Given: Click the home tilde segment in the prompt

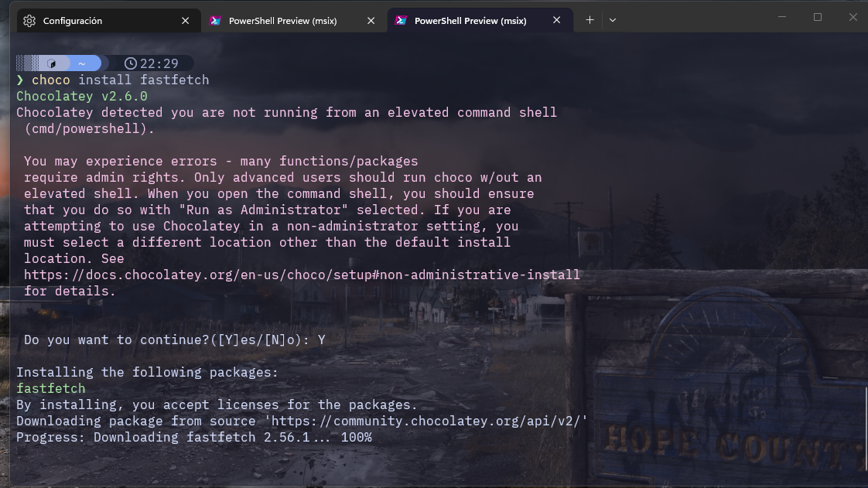Looking at the screenshot, I should tap(80, 63).
